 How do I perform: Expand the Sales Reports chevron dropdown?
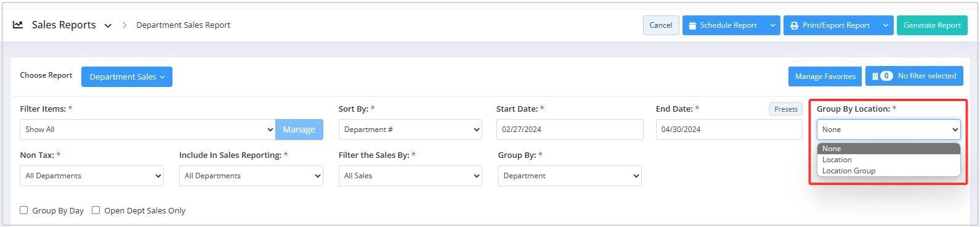[108, 26]
